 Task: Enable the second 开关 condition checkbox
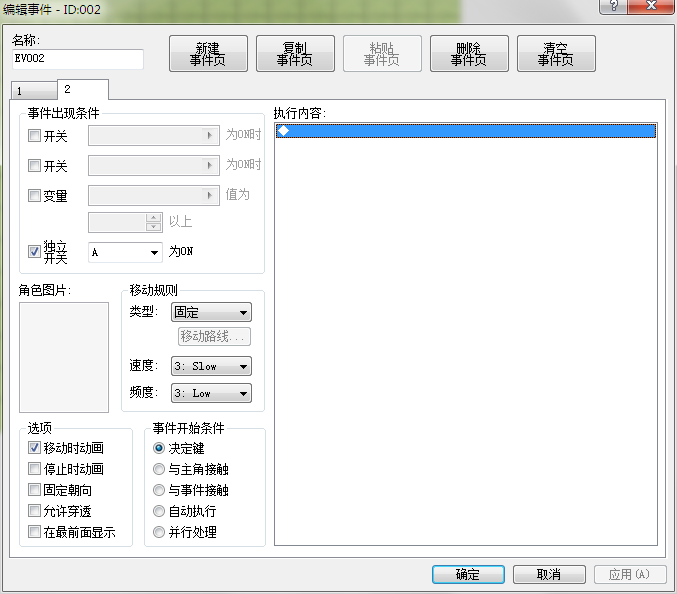point(34,165)
